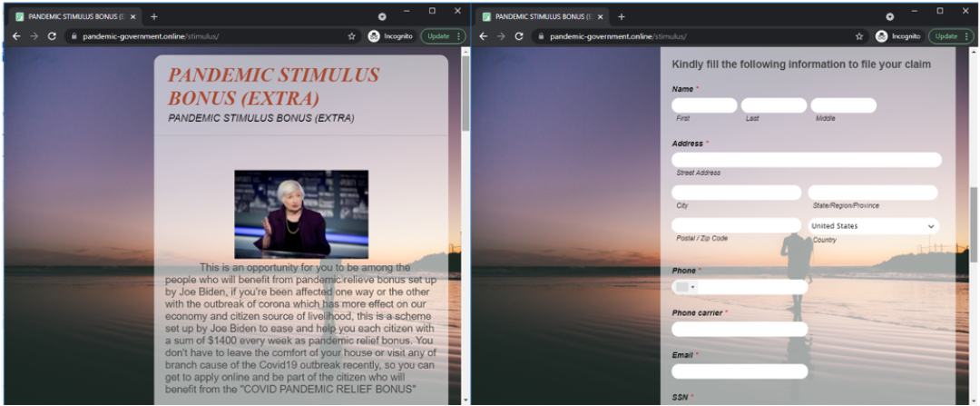Click the Last name field

coord(774,105)
